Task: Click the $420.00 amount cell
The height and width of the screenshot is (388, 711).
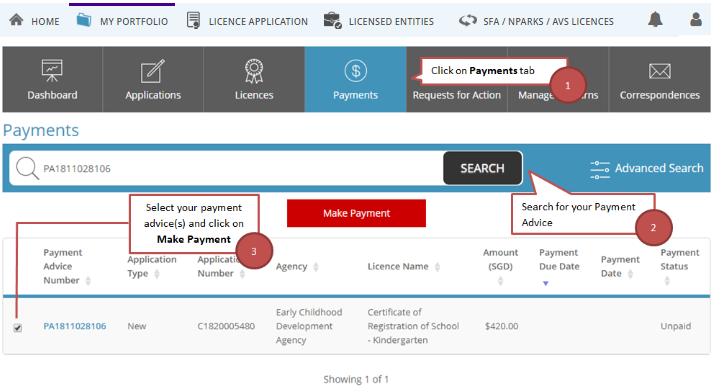Action: point(502,326)
